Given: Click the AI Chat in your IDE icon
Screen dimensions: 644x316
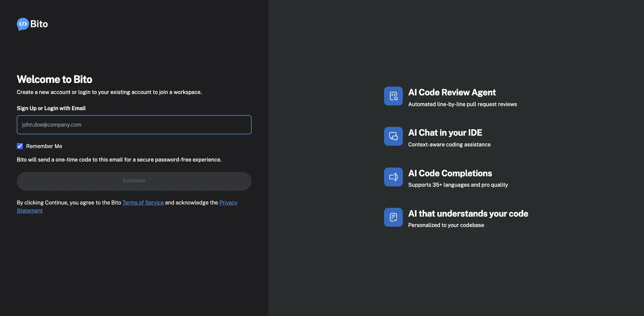Looking at the screenshot, I should point(393,136).
